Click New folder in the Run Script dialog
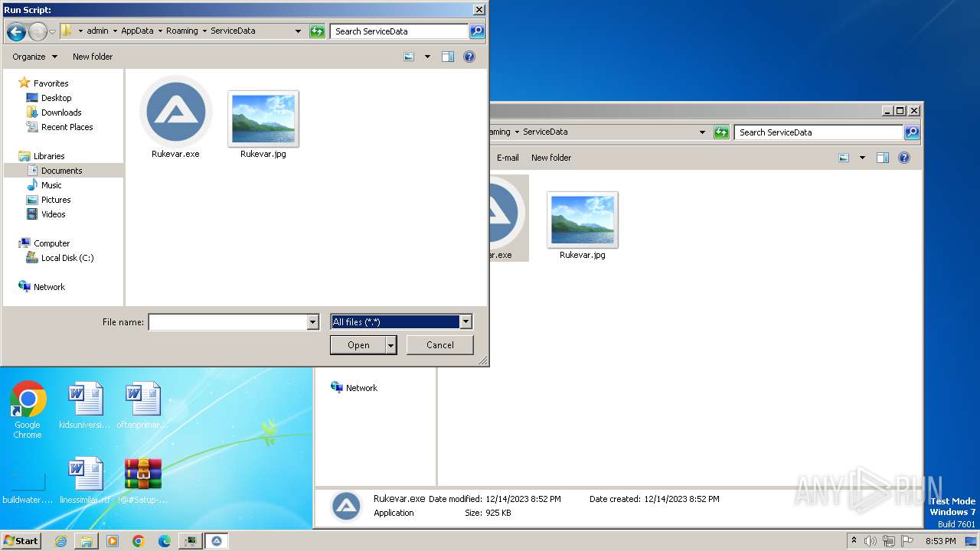The width and height of the screenshot is (980, 551). coord(93,57)
